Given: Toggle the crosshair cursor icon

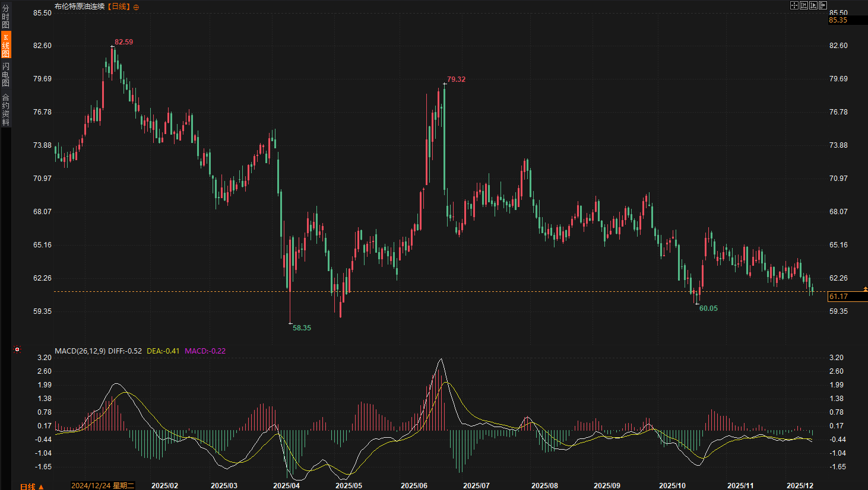Looking at the screenshot, I should 794,5.
